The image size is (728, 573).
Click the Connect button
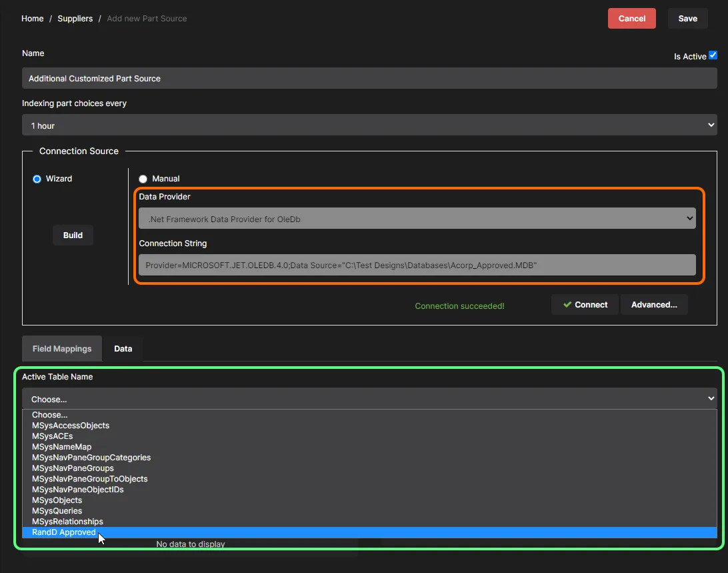[x=585, y=305]
